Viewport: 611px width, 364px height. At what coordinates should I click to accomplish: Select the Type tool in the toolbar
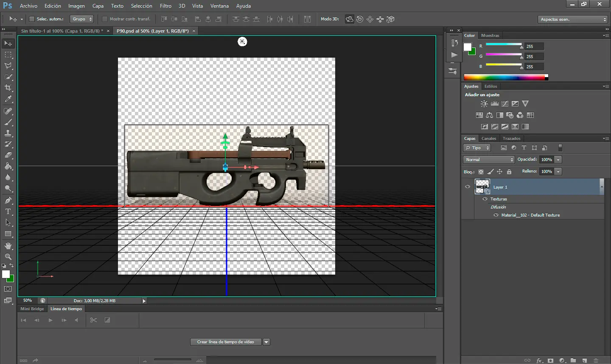[x=8, y=211]
